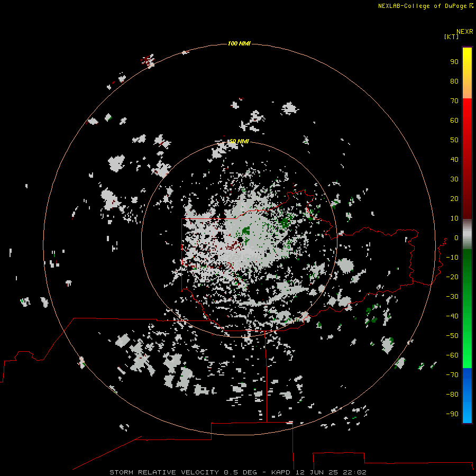Click the 30 value on velocity scale
The height and width of the screenshot is (476, 476).
454,179
